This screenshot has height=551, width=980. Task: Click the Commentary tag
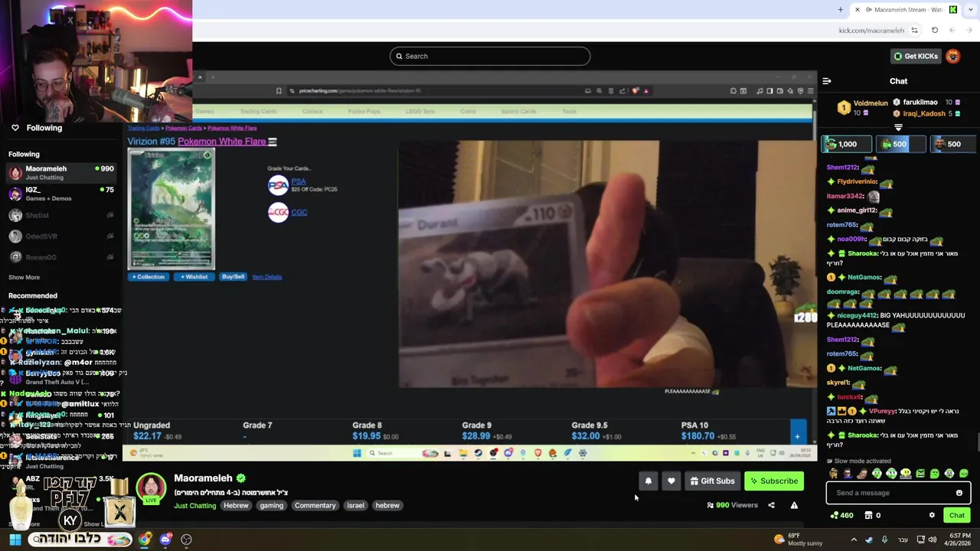(315, 505)
